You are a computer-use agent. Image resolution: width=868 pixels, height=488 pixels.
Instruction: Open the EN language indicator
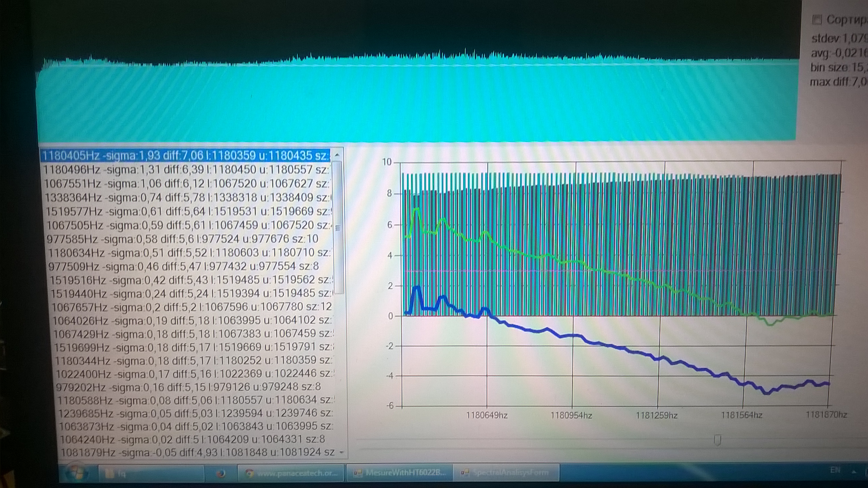(835, 470)
